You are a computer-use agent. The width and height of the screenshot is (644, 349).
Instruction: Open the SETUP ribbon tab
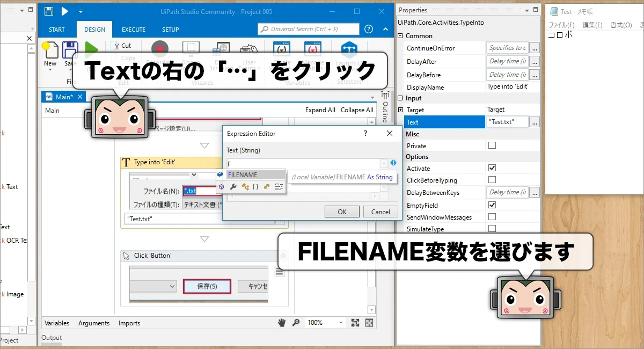point(171,30)
